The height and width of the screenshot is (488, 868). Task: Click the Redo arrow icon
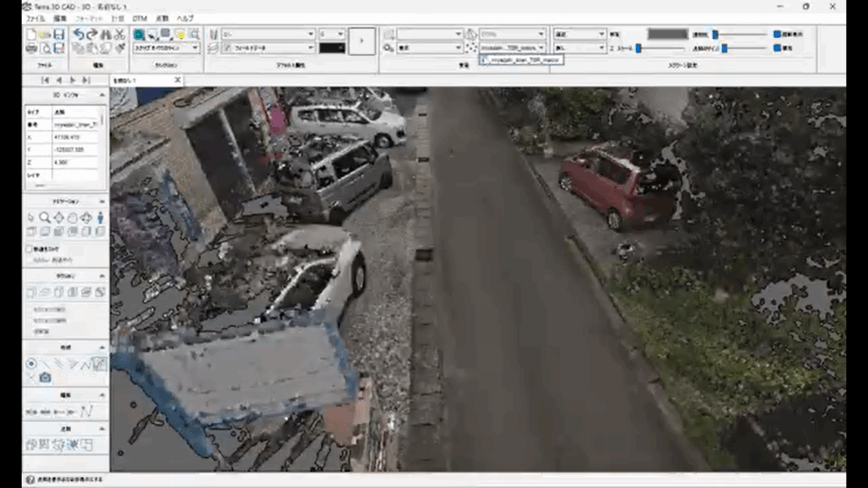pos(92,35)
